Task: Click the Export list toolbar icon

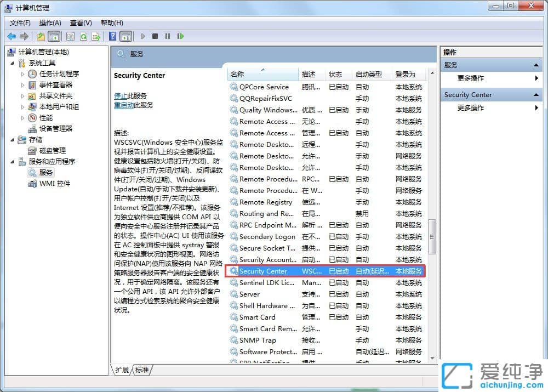Action: [x=96, y=36]
